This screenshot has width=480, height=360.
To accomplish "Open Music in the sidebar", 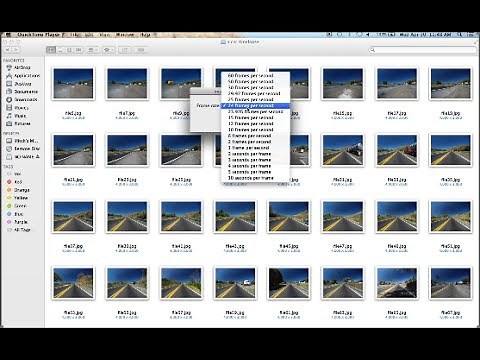I will click(x=16, y=116).
